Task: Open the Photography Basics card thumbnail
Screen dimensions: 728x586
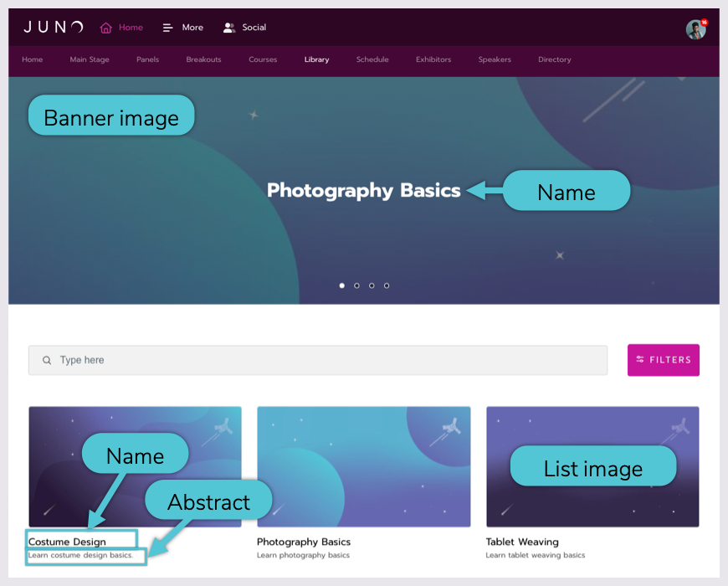Action: (363, 466)
